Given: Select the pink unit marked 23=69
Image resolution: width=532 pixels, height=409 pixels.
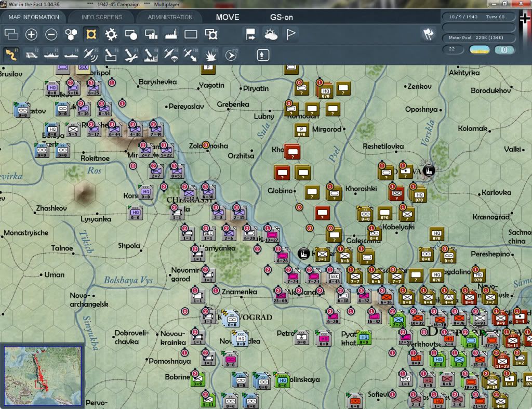Looking at the screenshot, I should pos(280,296).
